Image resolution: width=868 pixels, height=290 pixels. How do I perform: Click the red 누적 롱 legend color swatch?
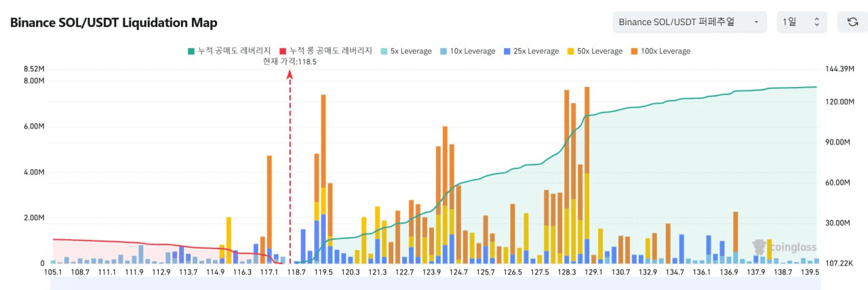(283, 51)
